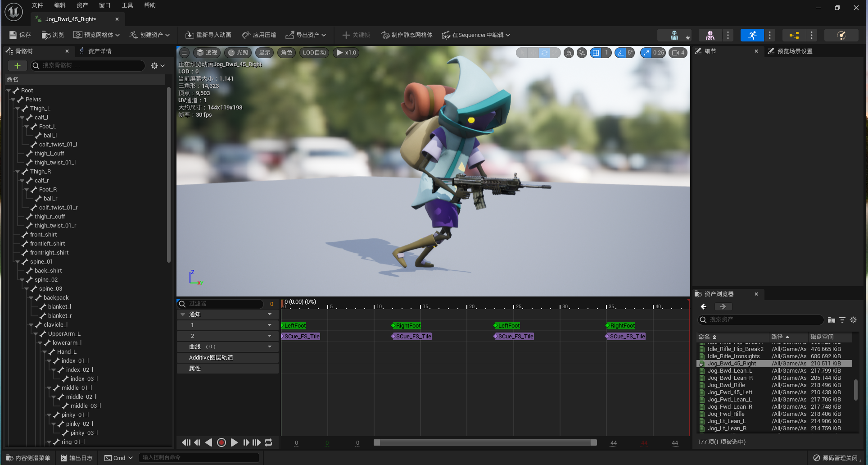Open Curves track dropdown arrow

[x=270, y=347]
